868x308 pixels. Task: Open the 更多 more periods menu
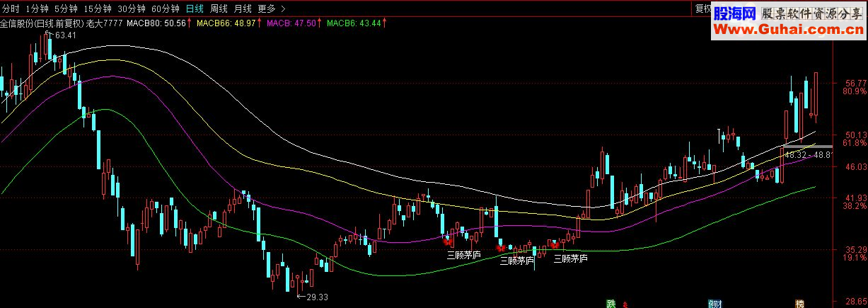267,9
